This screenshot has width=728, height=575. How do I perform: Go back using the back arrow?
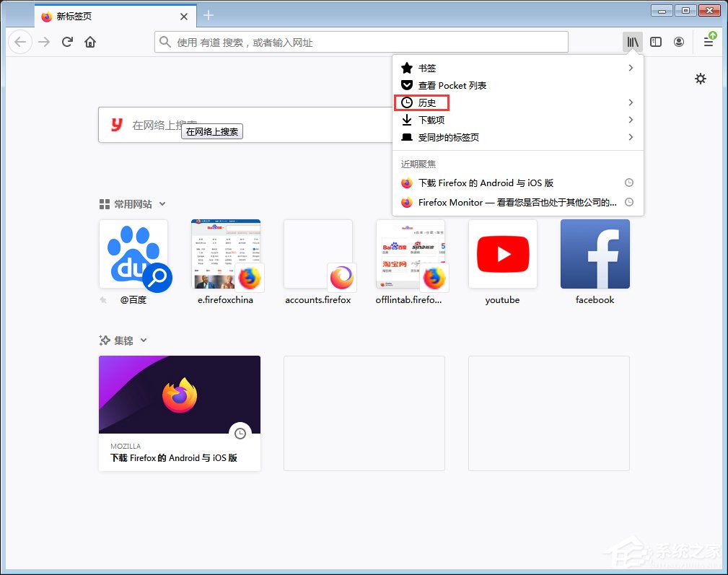(x=20, y=43)
